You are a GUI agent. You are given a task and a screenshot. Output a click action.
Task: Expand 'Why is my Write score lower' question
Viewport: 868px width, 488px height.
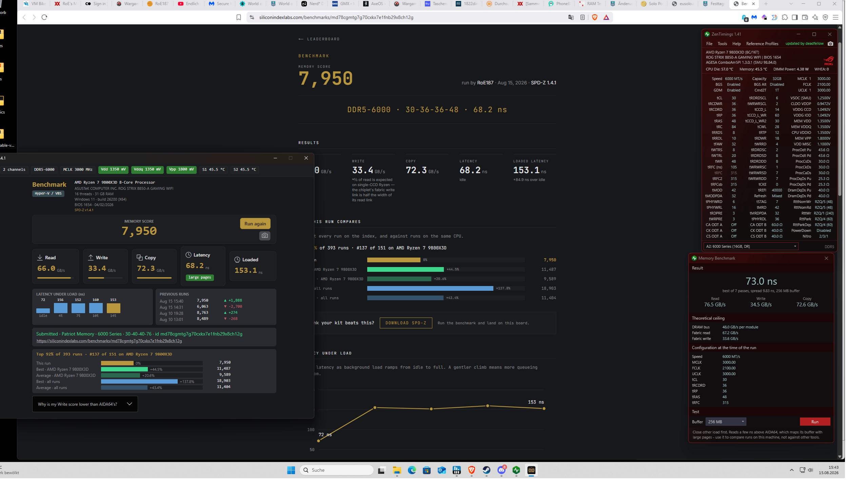click(85, 404)
